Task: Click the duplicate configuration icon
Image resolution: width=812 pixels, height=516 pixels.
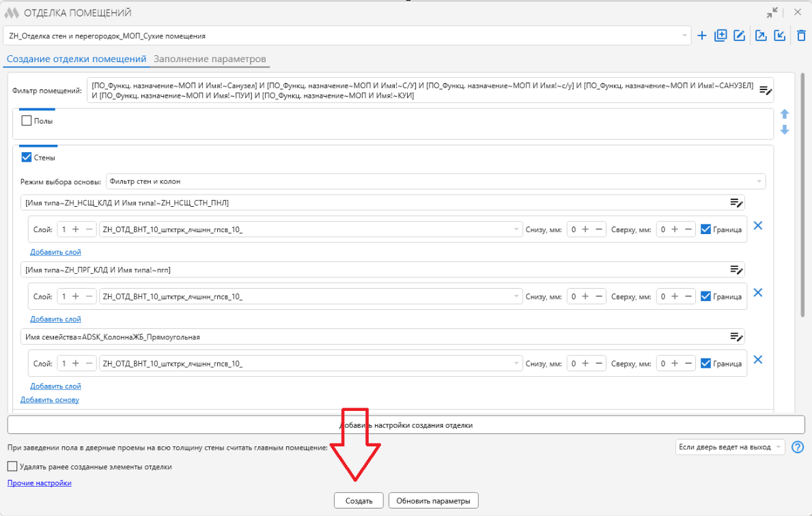Action: (720, 35)
